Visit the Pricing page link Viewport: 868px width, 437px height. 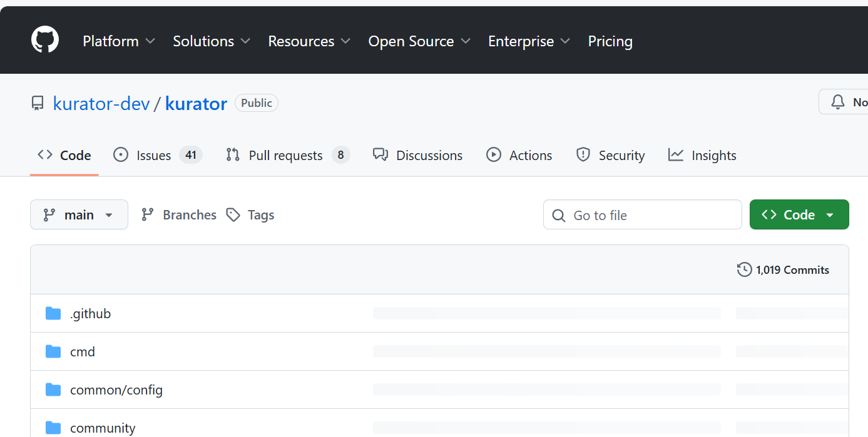click(610, 41)
